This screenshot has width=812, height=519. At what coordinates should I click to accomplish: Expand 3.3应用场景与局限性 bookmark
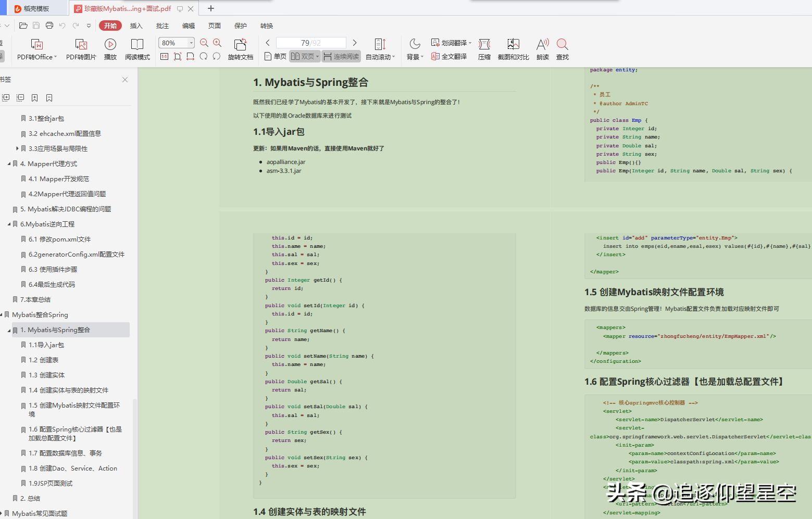(17, 148)
